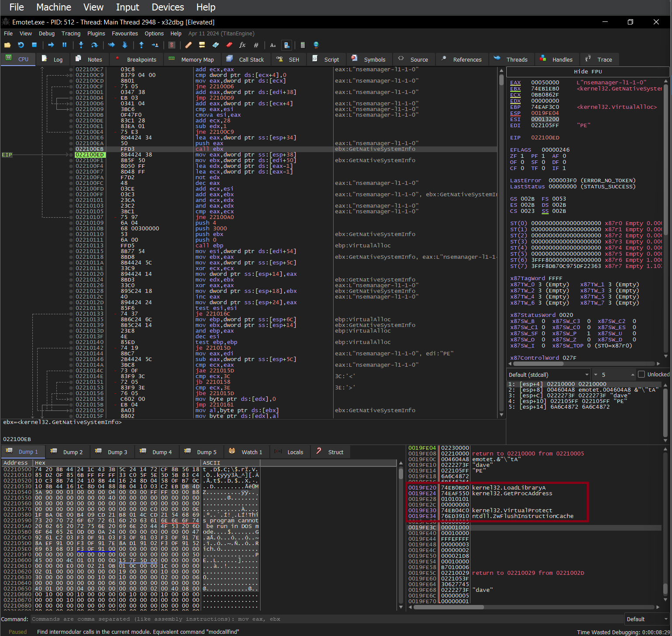Switch to Dump 2 tab

pos(67,452)
